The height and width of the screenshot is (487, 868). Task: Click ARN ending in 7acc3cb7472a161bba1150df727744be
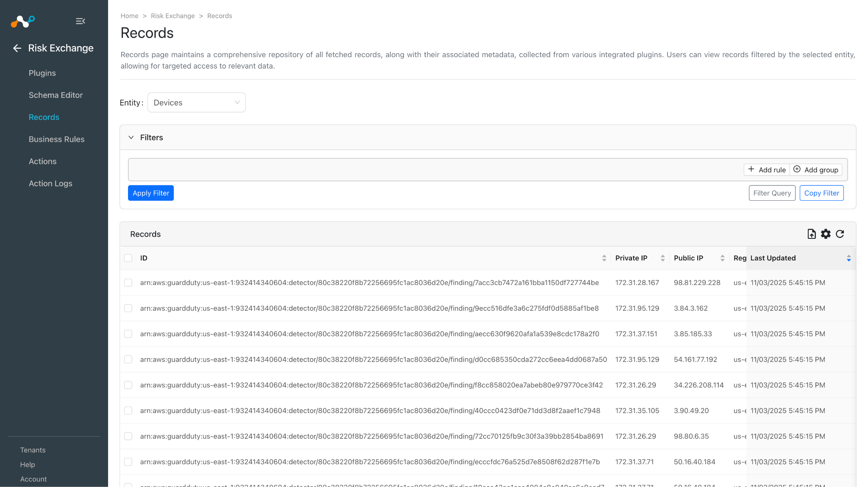click(370, 283)
